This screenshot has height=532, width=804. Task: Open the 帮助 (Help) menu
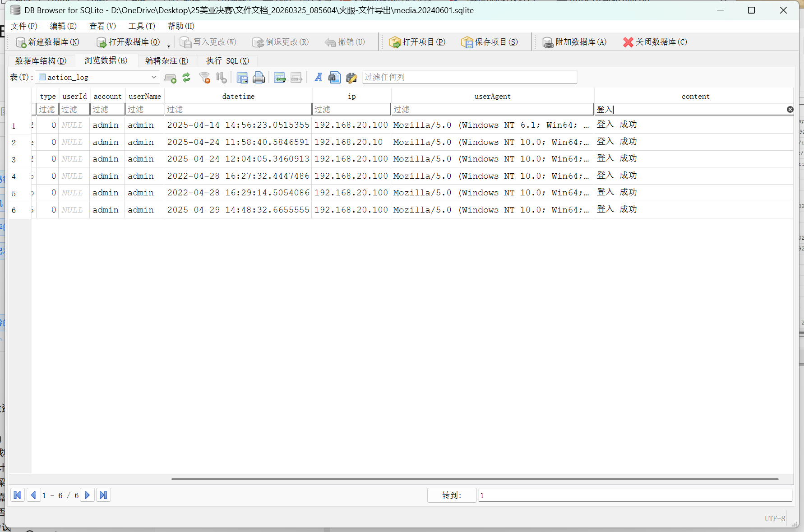pos(181,26)
